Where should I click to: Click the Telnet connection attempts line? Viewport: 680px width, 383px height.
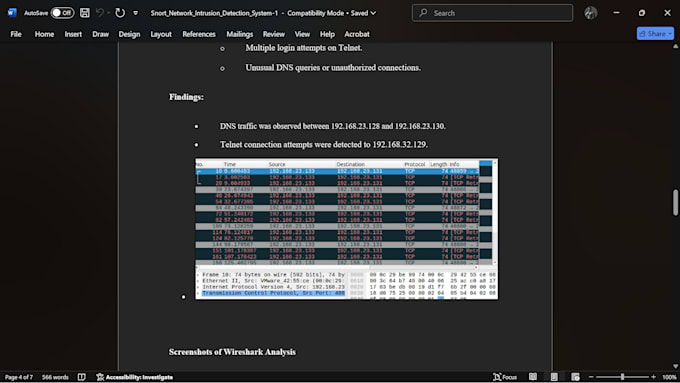324,144
